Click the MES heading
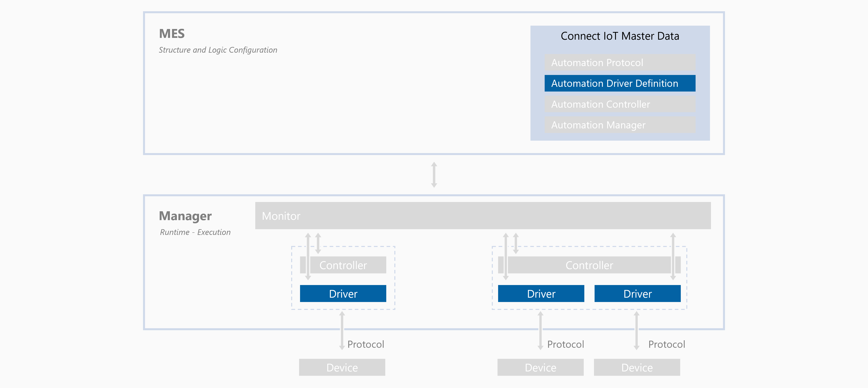The height and width of the screenshot is (388, 868). coord(172,34)
